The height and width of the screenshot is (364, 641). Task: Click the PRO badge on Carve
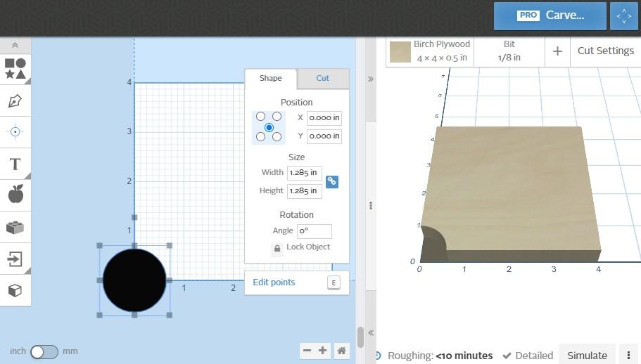(528, 15)
